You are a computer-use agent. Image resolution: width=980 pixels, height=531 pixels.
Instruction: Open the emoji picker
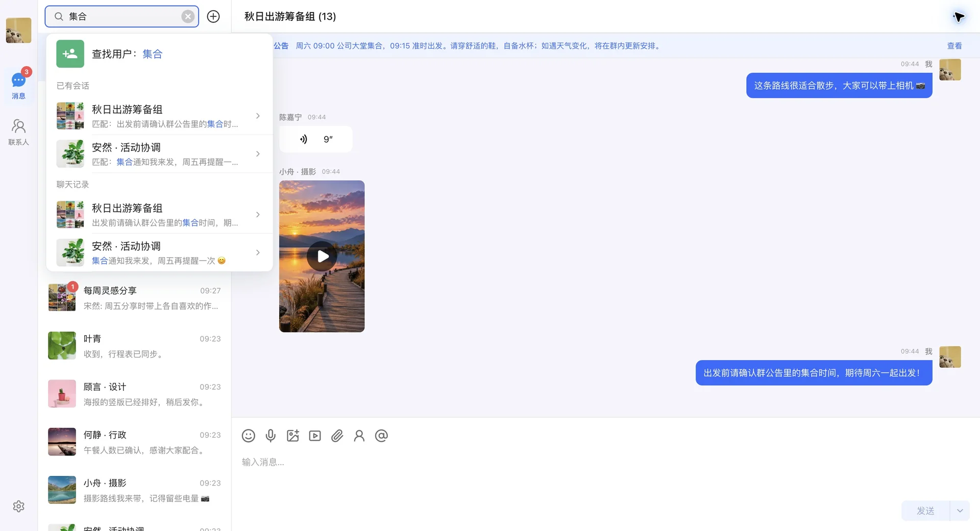(x=249, y=436)
